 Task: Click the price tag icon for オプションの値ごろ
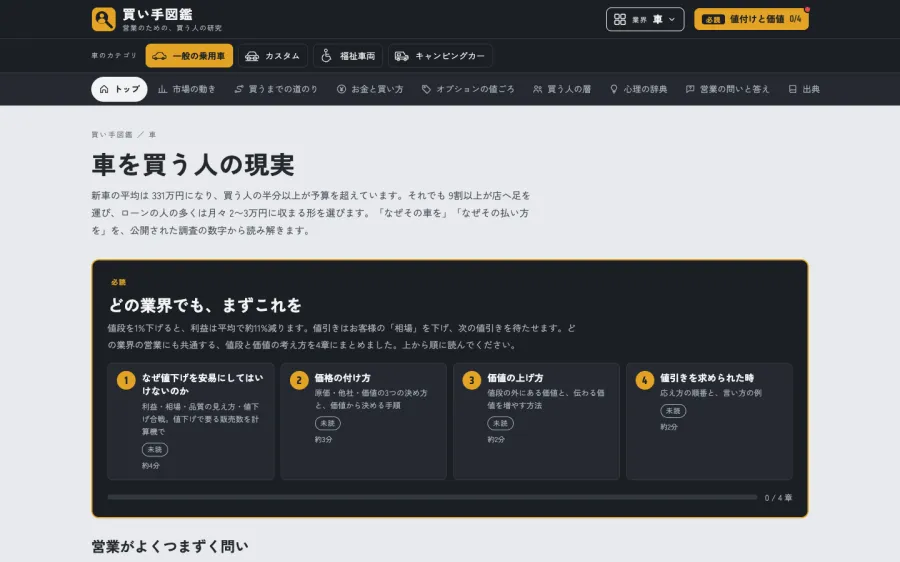click(x=426, y=89)
